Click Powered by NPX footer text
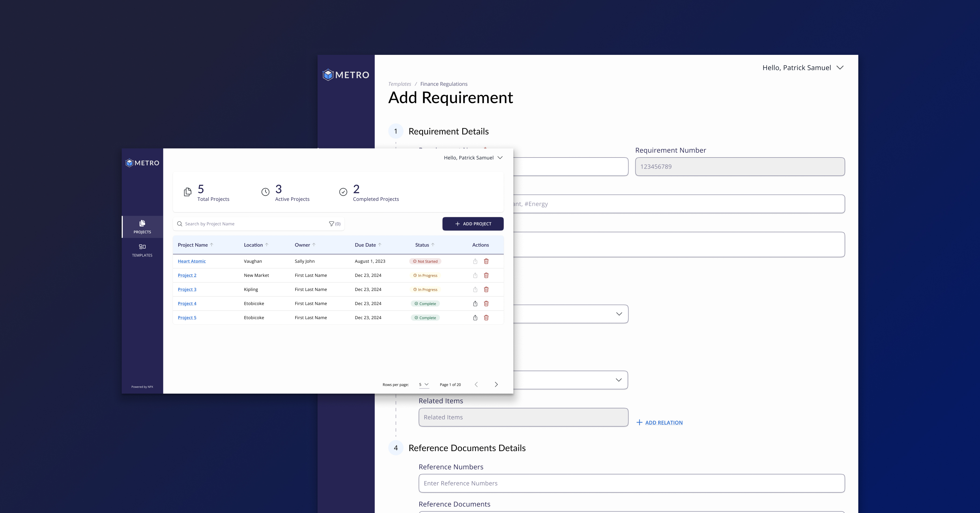This screenshot has width=980, height=513. click(142, 387)
